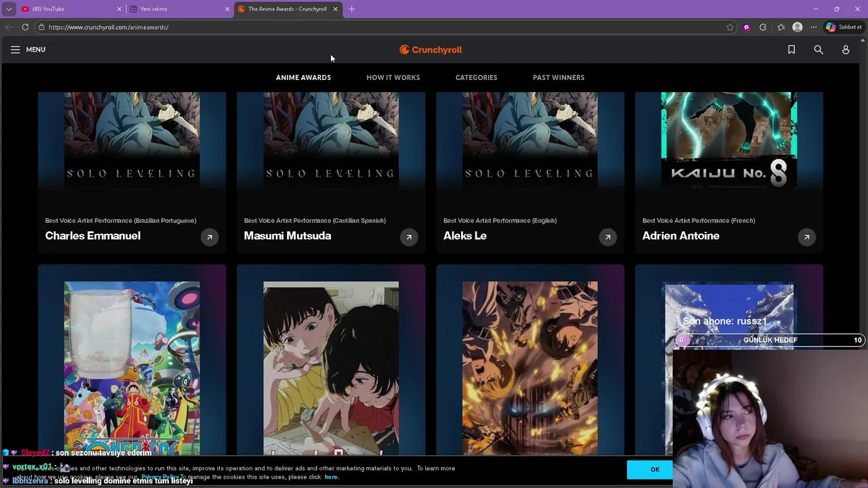Open the Aleks Le winner name

[465, 236]
